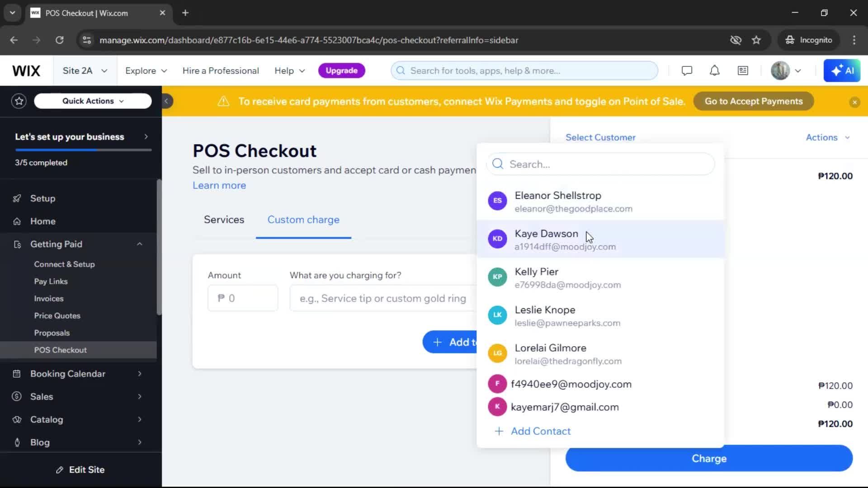Click the KP avatar for Kelly Pier
This screenshot has height=488, width=868.
497,277
